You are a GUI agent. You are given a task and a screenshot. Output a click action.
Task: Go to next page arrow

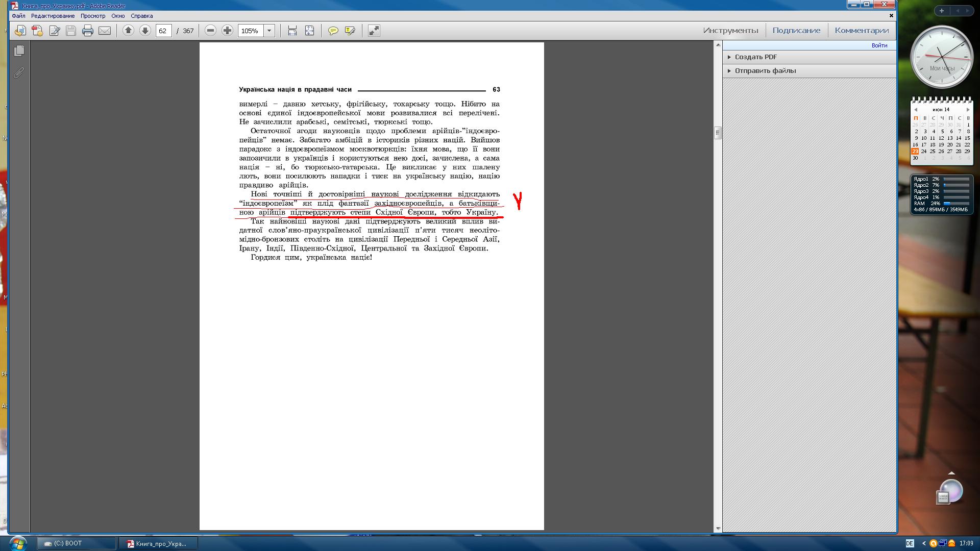(x=145, y=31)
